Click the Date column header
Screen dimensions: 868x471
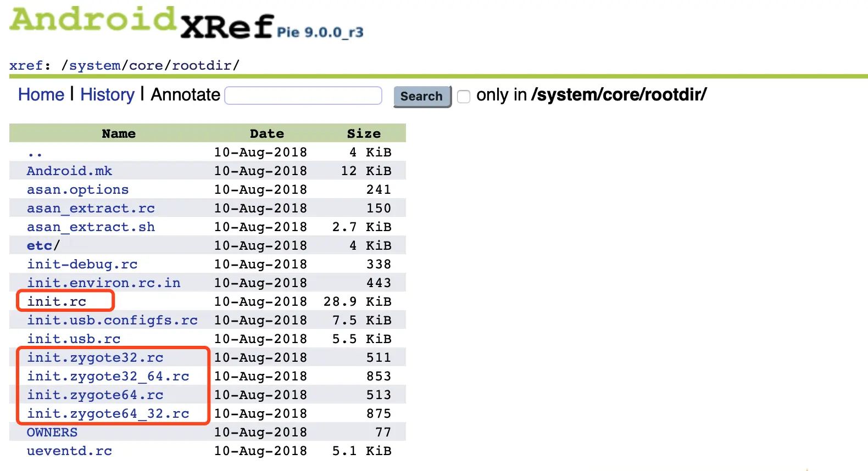267,133
